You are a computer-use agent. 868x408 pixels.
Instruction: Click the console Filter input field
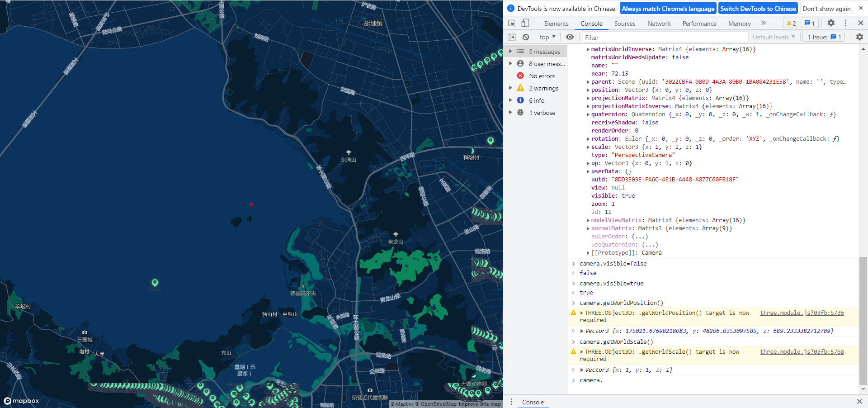pyautogui.click(x=665, y=38)
